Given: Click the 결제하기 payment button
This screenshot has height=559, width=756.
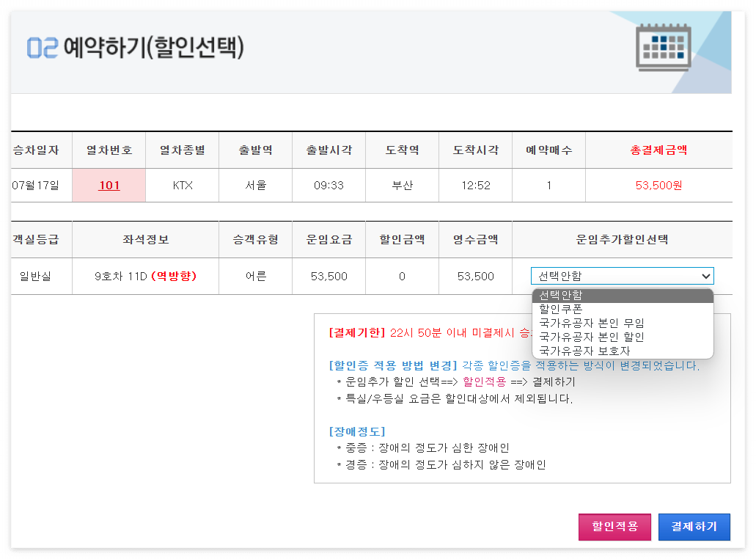Looking at the screenshot, I should [x=694, y=527].
